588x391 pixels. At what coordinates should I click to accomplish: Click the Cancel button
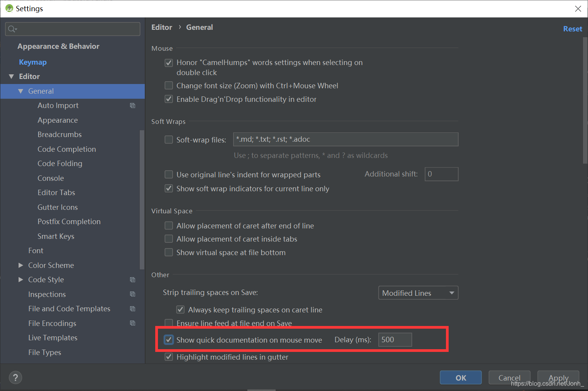tap(509, 377)
